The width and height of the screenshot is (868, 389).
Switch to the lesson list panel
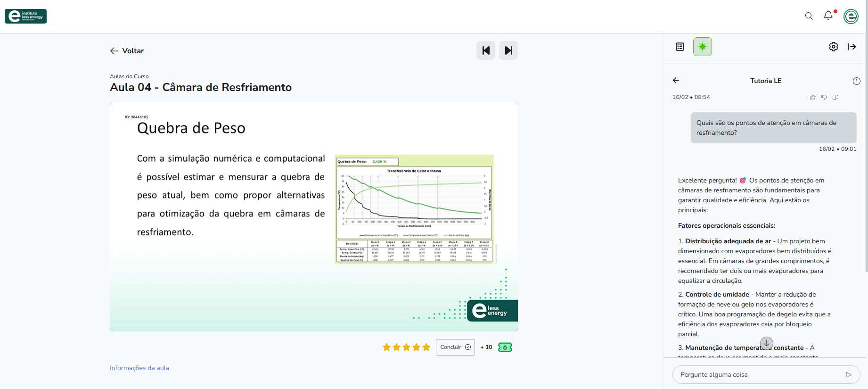[680, 47]
